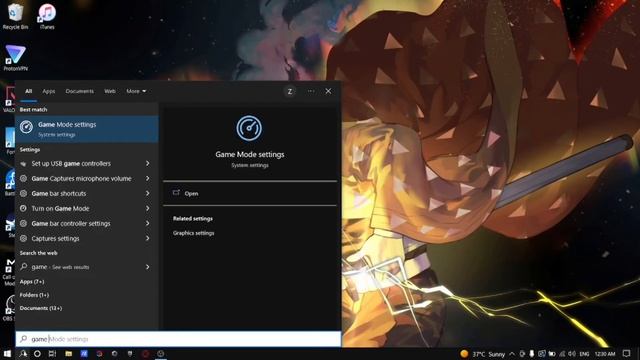Expand Game Captures microphone volume arrow
640x360 pixels.
tap(147, 178)
